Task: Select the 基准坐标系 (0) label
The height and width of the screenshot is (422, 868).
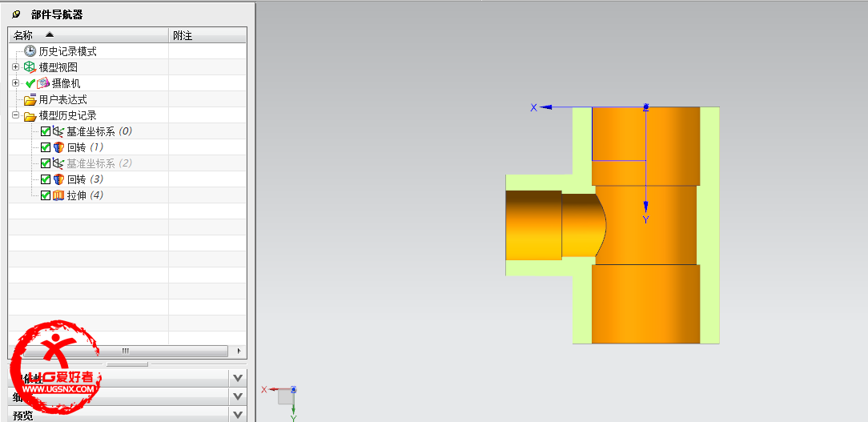Action: 99,132
